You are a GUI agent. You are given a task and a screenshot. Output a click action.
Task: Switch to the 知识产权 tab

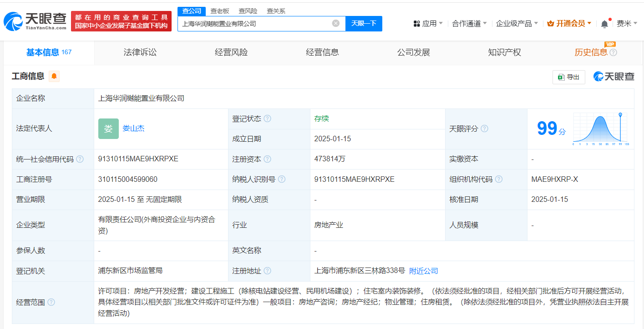(504, 52)
